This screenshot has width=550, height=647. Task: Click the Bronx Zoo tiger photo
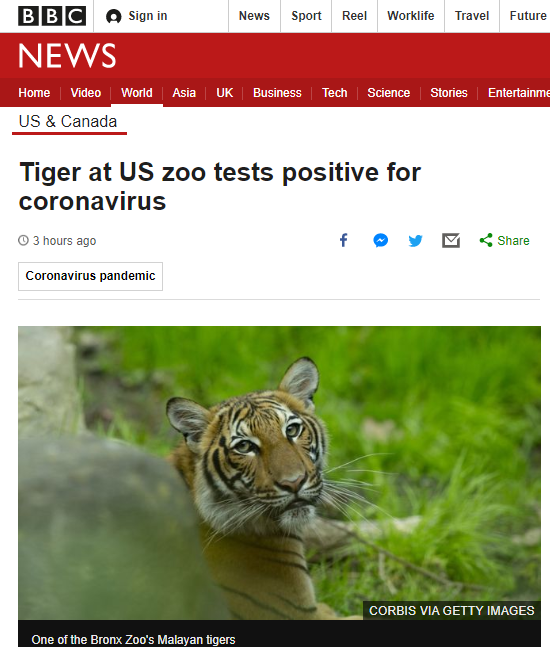coord(279,473)
